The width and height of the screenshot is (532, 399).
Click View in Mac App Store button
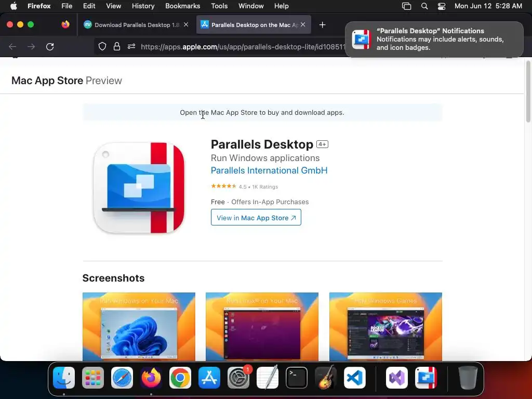(256, 218)
